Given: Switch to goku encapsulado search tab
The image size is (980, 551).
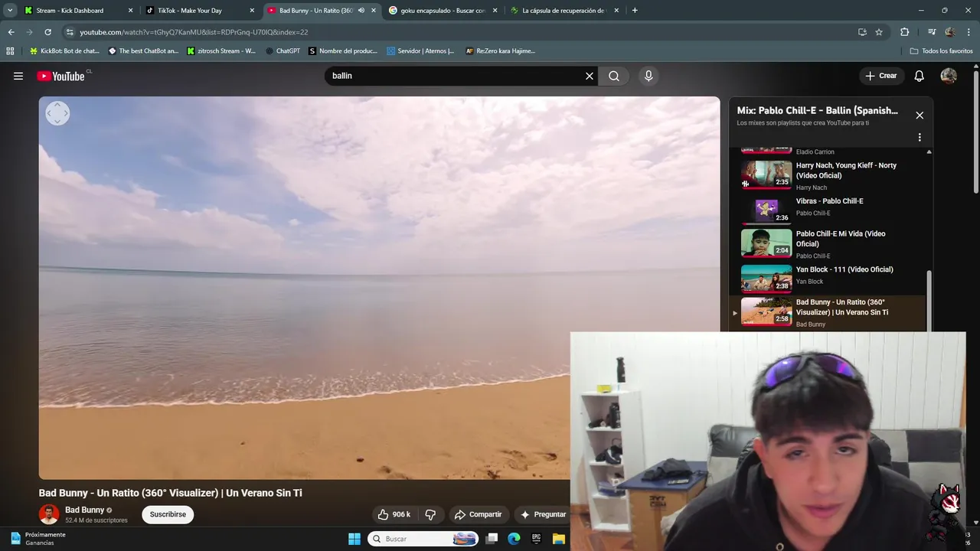Looking at the screenshot, I should click(443, 11).
